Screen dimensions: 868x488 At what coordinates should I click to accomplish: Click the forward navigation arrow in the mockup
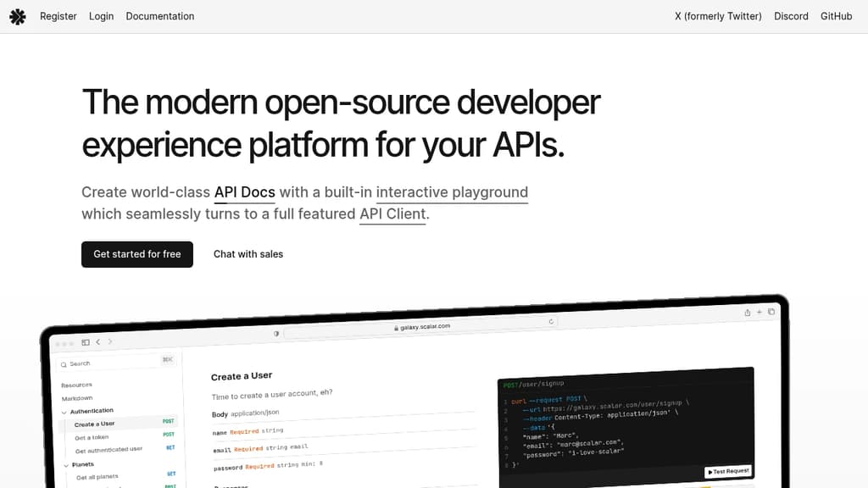tap(110, 341)
